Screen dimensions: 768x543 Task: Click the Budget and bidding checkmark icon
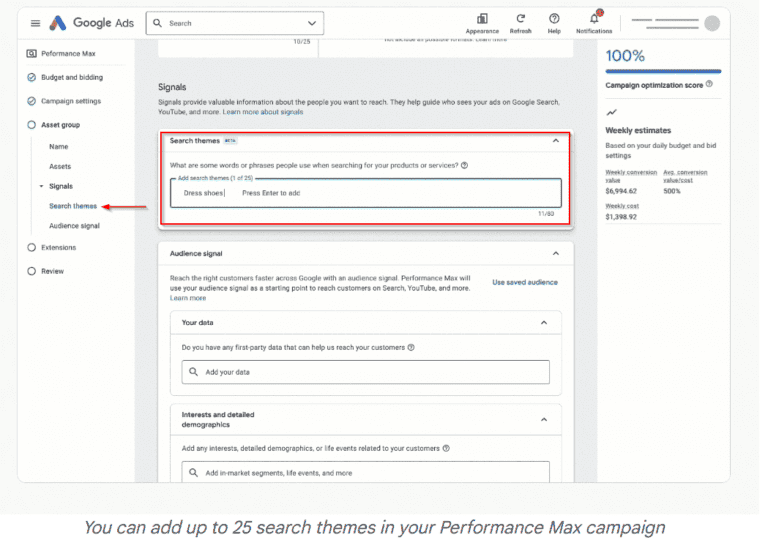point(31,77)
